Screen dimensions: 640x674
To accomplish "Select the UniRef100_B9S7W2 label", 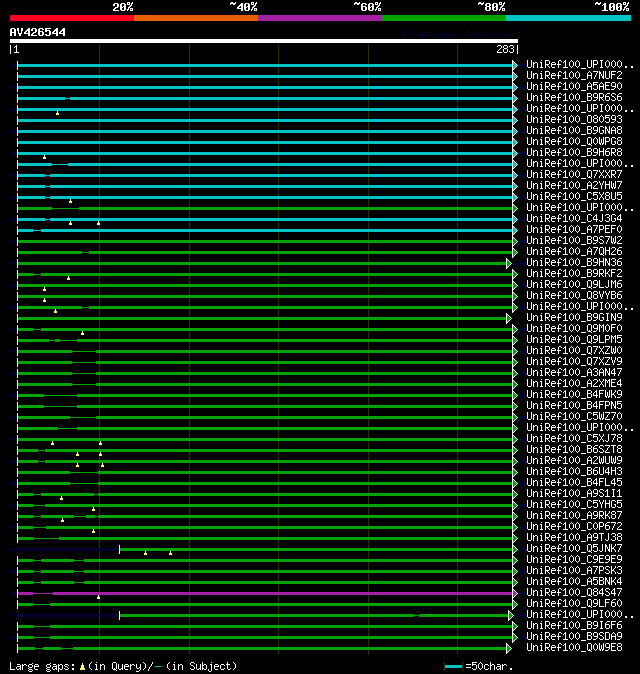I will click(x=574, y=241).
